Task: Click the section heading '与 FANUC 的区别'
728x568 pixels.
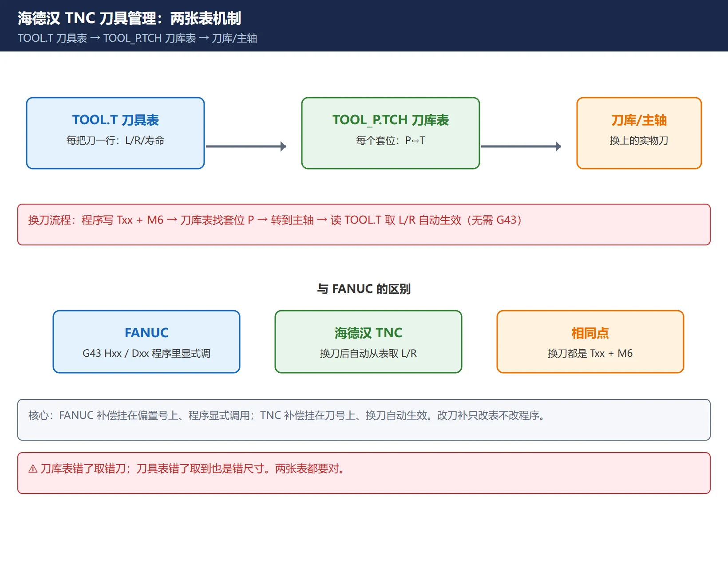Action: point(364,289)
